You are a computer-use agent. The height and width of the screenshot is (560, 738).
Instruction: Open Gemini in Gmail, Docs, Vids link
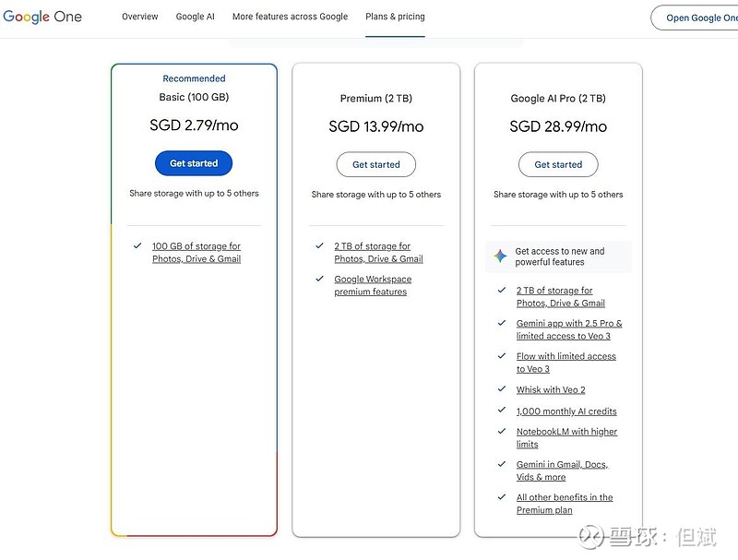click(562, 471)
